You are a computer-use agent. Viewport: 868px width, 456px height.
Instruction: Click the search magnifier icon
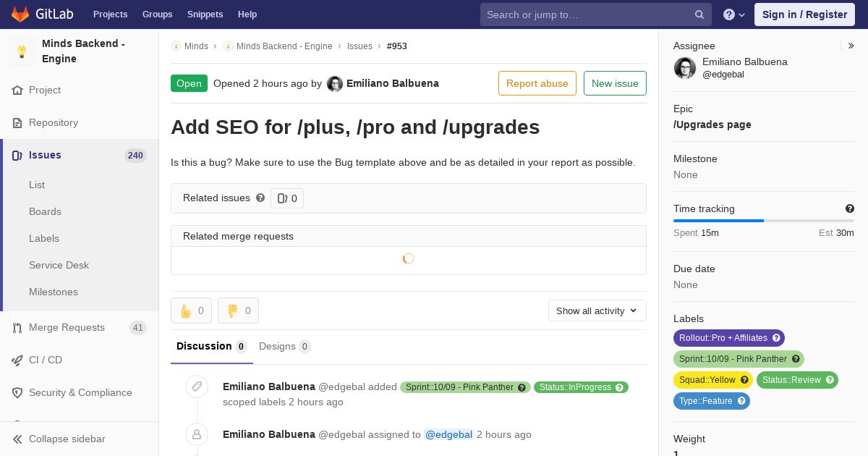point(699,14)
